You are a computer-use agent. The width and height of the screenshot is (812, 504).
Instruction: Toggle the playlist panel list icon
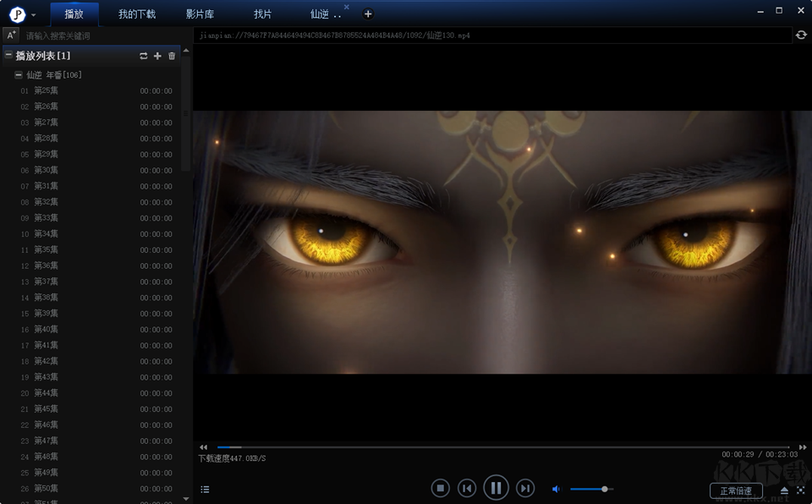[x=205, y=490]
